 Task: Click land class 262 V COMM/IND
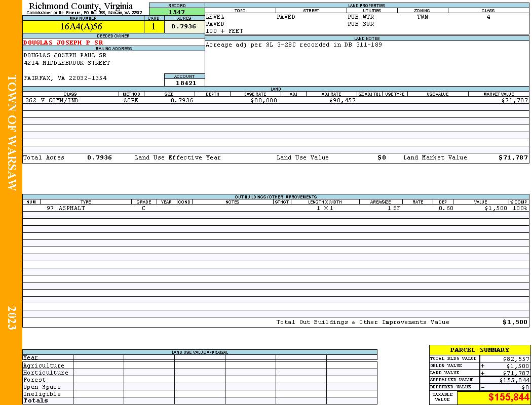coord(52,101)
